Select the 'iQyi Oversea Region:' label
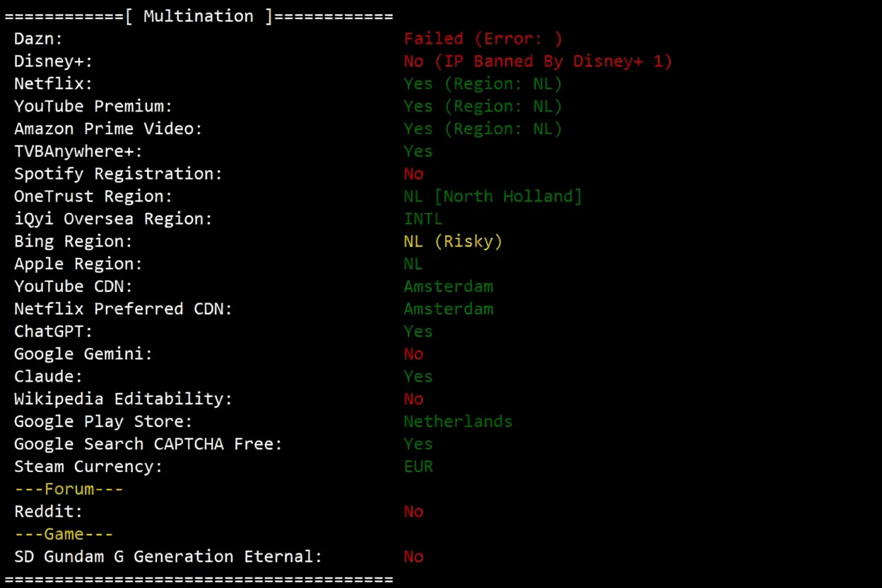 pyautogui.click(x=113, y=220)
